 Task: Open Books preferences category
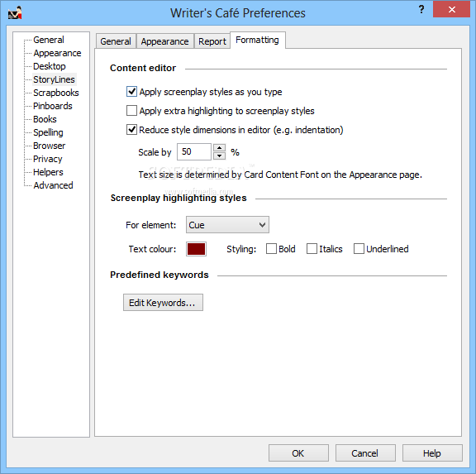coord(45,119)
